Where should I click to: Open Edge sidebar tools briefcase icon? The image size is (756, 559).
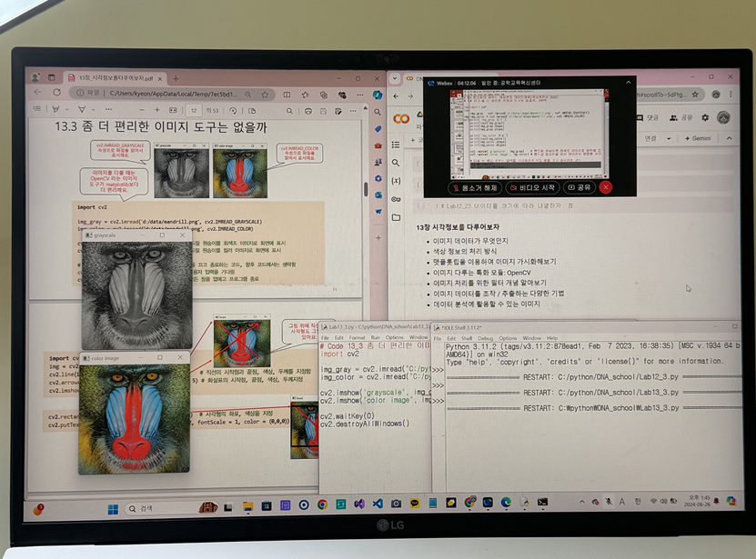click(x=378, y=145)
